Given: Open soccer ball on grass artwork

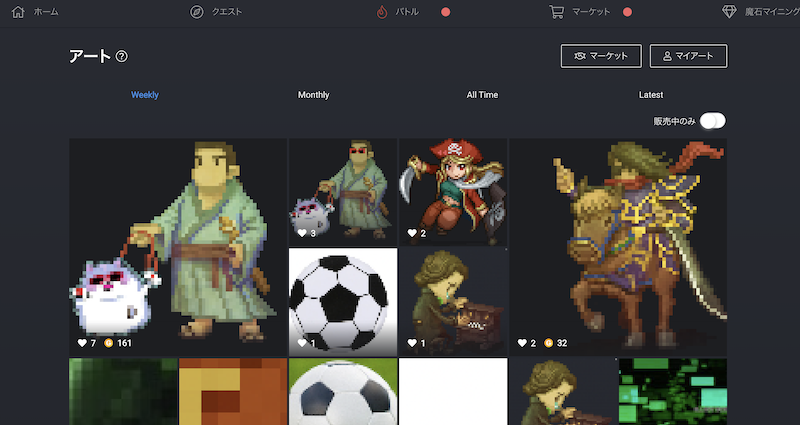Looking at the screenshot, I should pyautogui.click(x=343, y=391).
